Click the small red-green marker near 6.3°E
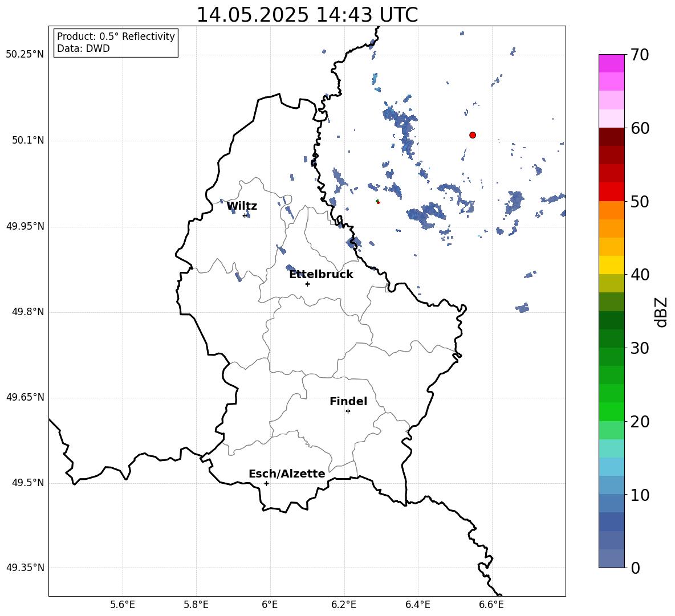This screenshot has height=616, width=675. pos(377,201)
